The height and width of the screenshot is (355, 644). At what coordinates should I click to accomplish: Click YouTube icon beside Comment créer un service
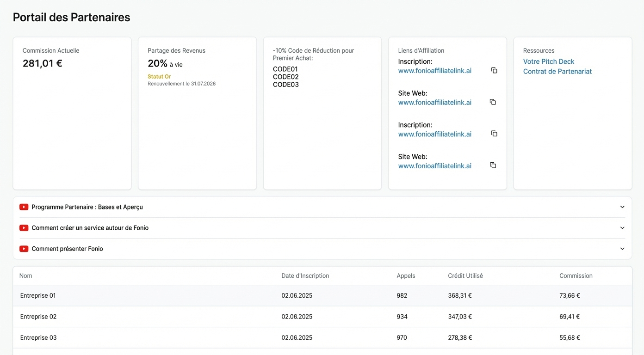pyautogui.click(x=24, y=228)
